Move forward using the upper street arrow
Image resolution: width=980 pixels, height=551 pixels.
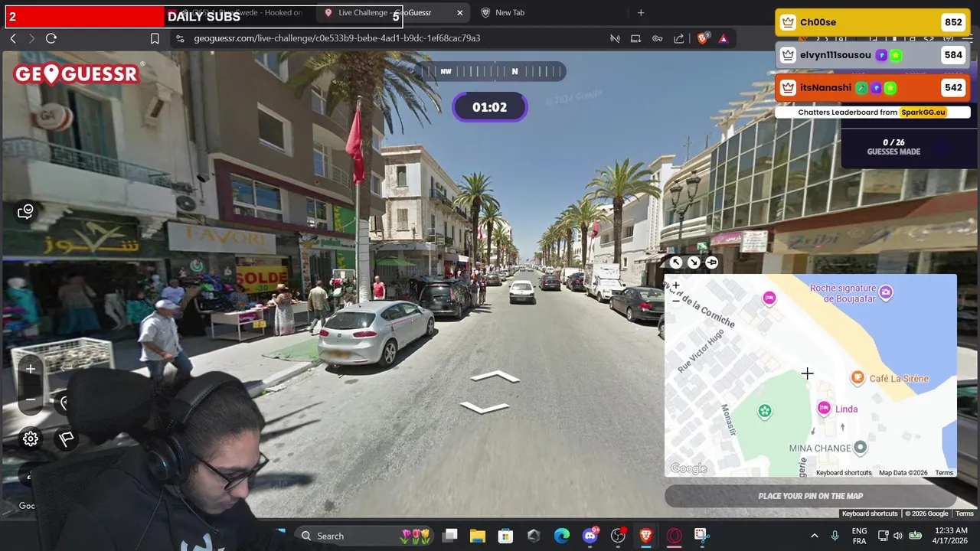495,377
